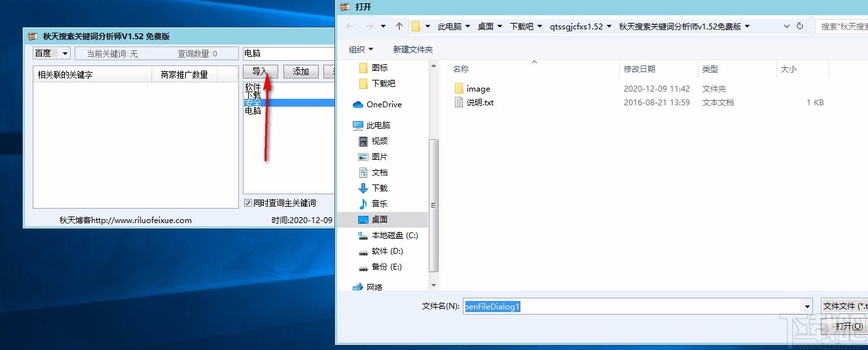868x350 pixels.
Task: Go forward in the Open dialog
Action: pos(368,26)
